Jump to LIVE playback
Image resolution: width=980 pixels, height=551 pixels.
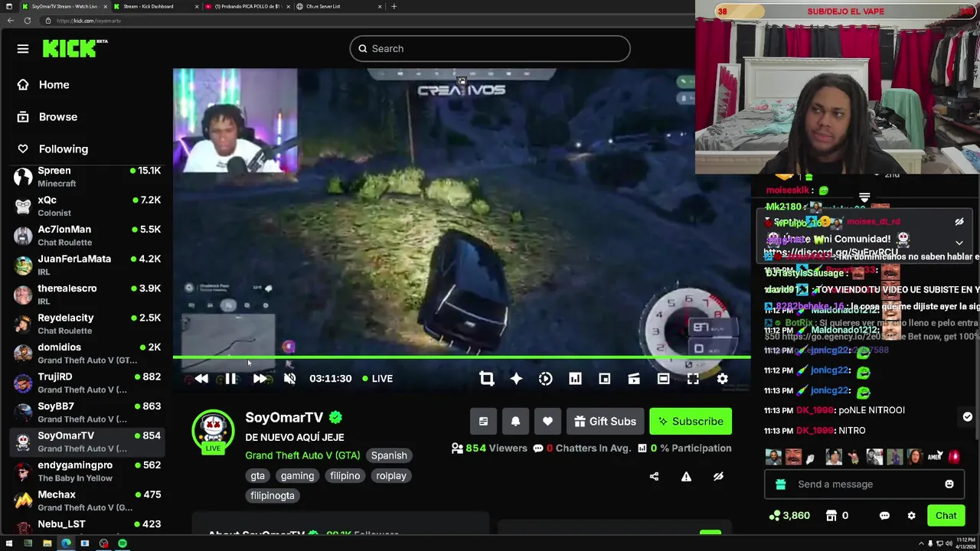tap(377, 378)
